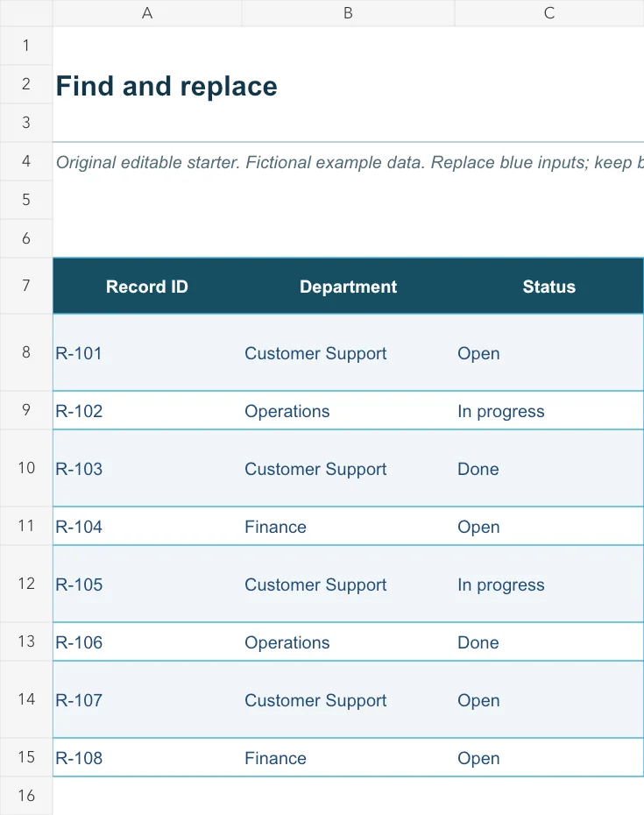Select row 12 header

[x=26, y=584]
